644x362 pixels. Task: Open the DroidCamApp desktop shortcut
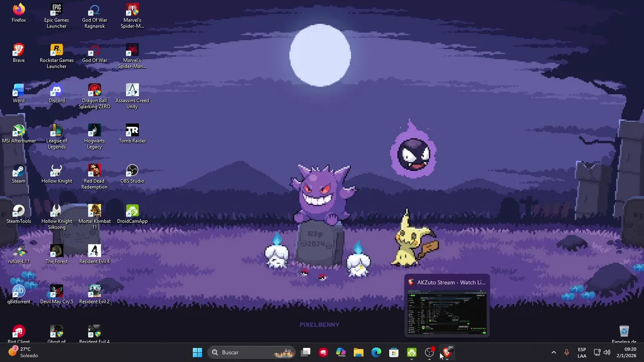(x=132, y=214)
